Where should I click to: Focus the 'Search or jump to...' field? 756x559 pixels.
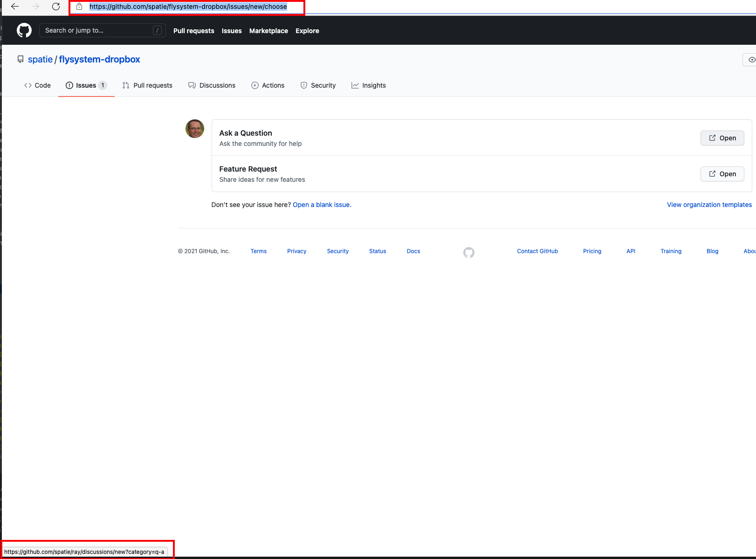point(103,30)
